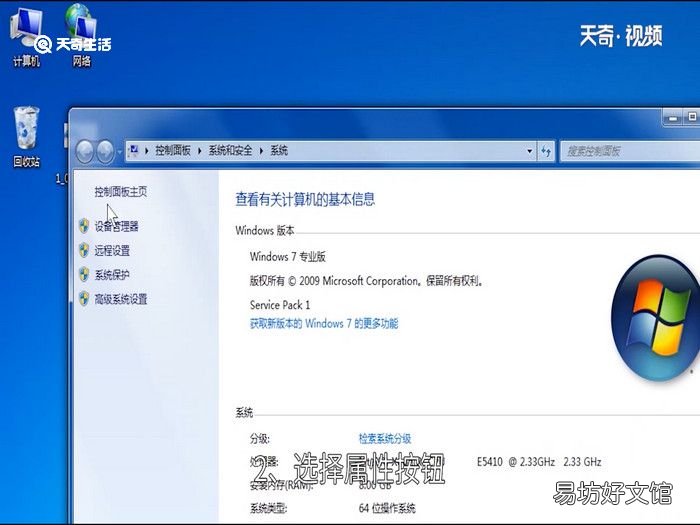Viewport: 700px width, 525px height.
Task: Open 远程设置 in the sidebar
Action: coord(112,250)
